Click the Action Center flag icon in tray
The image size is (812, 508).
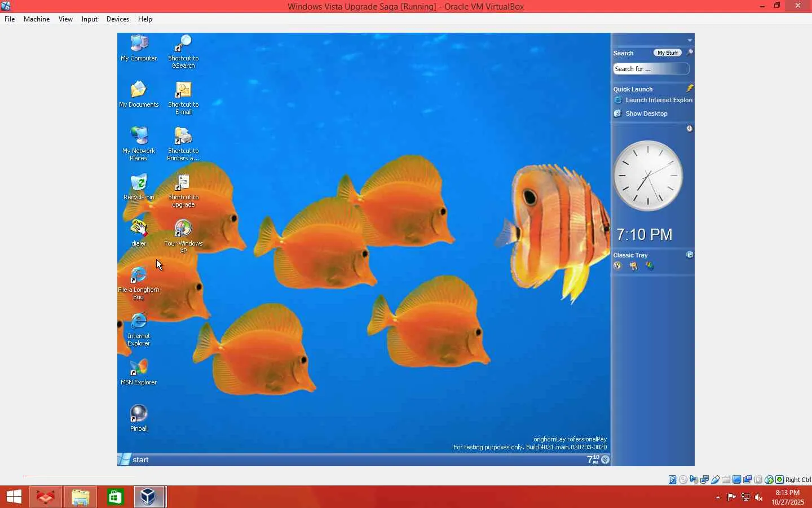coord(731,497)
